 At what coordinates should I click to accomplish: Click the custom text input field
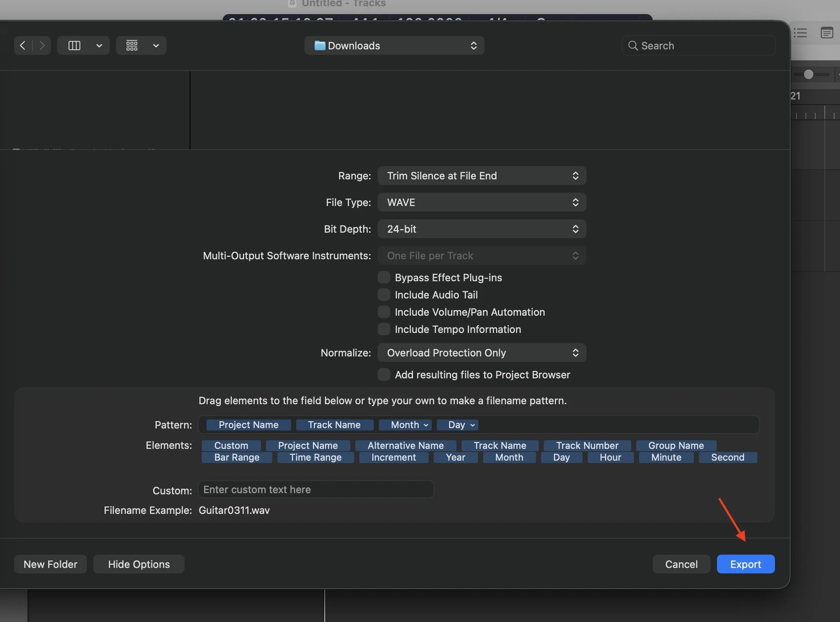click(x=316, y=489)
